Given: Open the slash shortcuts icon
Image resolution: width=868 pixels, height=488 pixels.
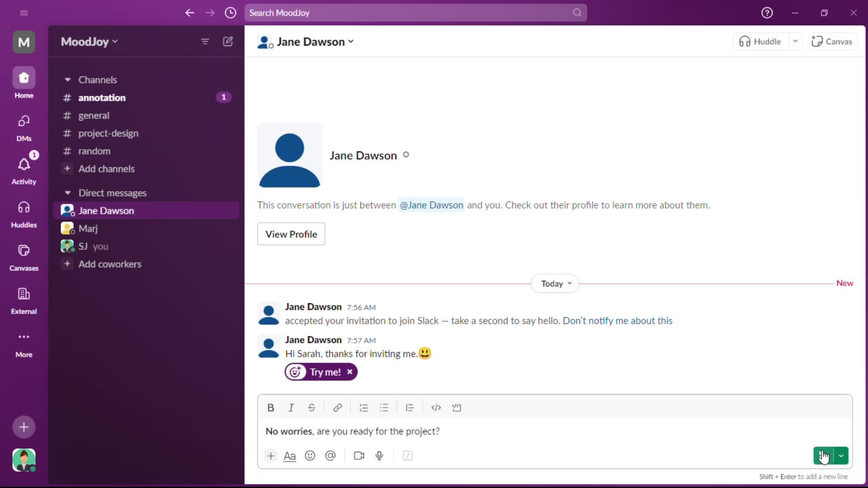Looking at the screenshot, I should pyautogui.click(x=408, y=456).
